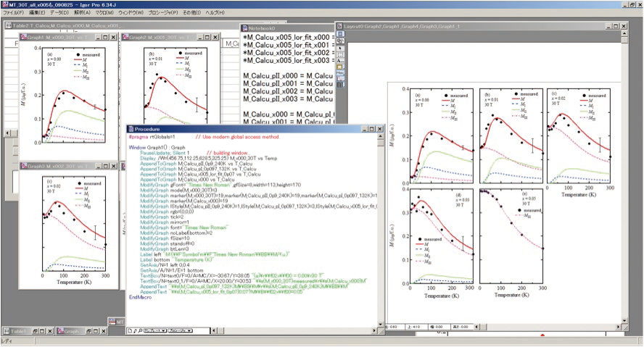Click Layout status field showing 高さ: 0.00
Screen dimensions: 644x347
462,327
